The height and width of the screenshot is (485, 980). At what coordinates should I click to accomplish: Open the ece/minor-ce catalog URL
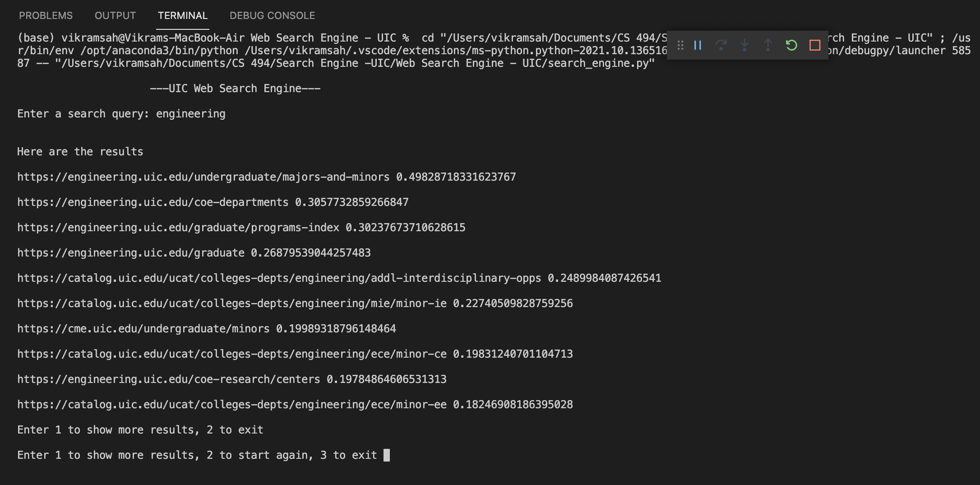[231, 354]
